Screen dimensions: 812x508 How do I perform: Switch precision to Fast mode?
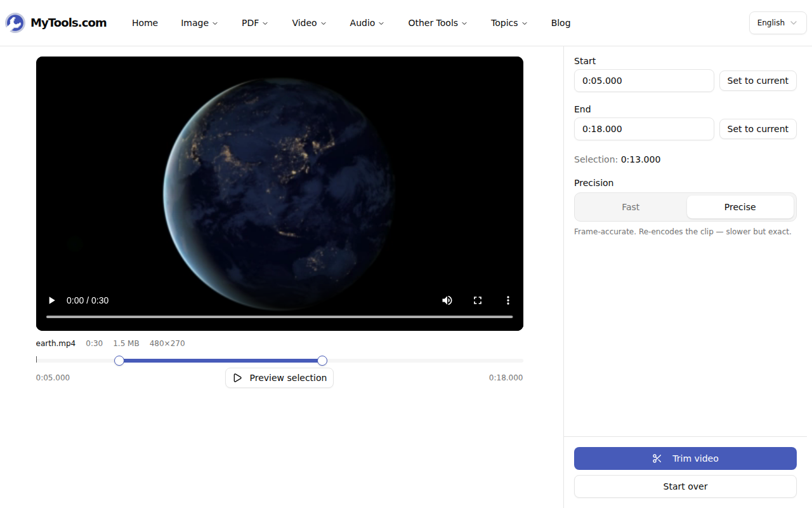click(631, 207)
